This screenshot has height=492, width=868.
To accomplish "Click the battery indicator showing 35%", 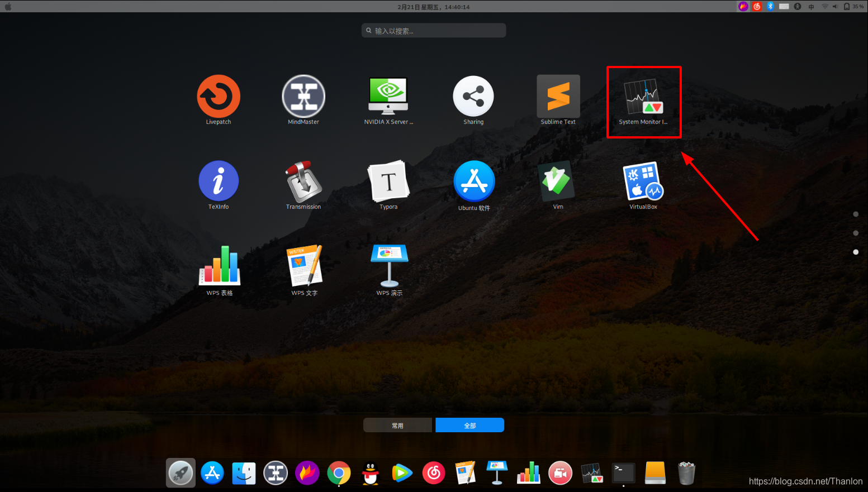I will (853, 7).
